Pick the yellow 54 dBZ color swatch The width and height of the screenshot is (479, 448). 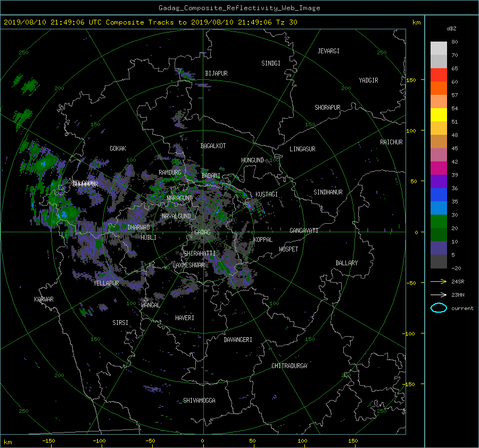click(x=439, y=115)
